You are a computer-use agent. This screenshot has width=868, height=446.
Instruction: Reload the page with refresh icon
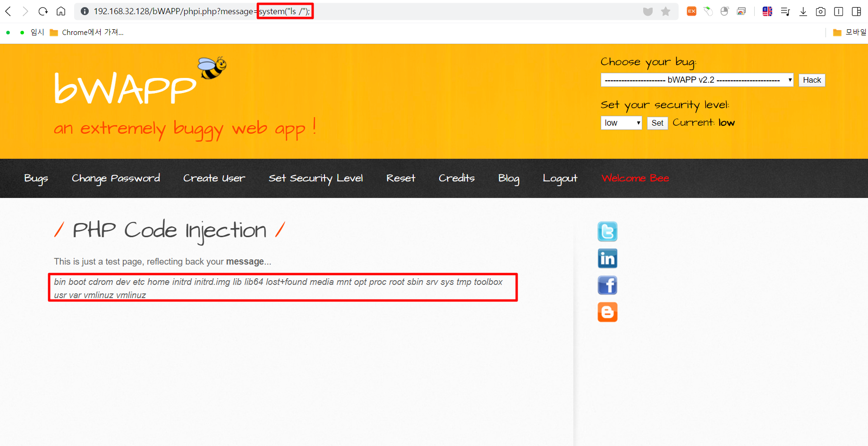coord(43,11)
